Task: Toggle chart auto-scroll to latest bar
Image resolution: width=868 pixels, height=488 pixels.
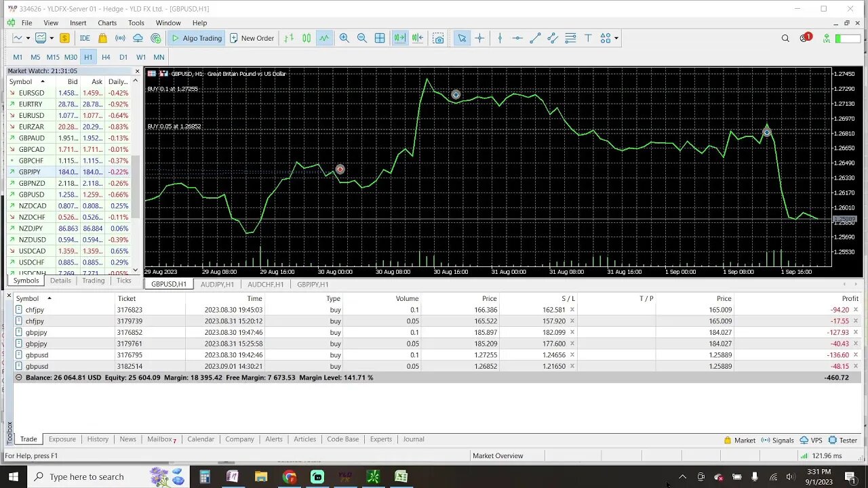Action: click(x=400, y=38)
